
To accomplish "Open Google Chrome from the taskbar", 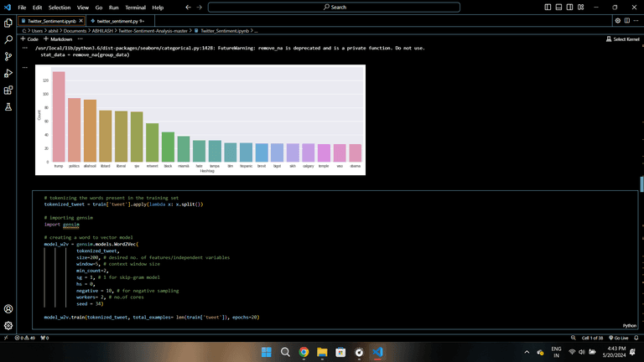I will [x=304, y=352].
